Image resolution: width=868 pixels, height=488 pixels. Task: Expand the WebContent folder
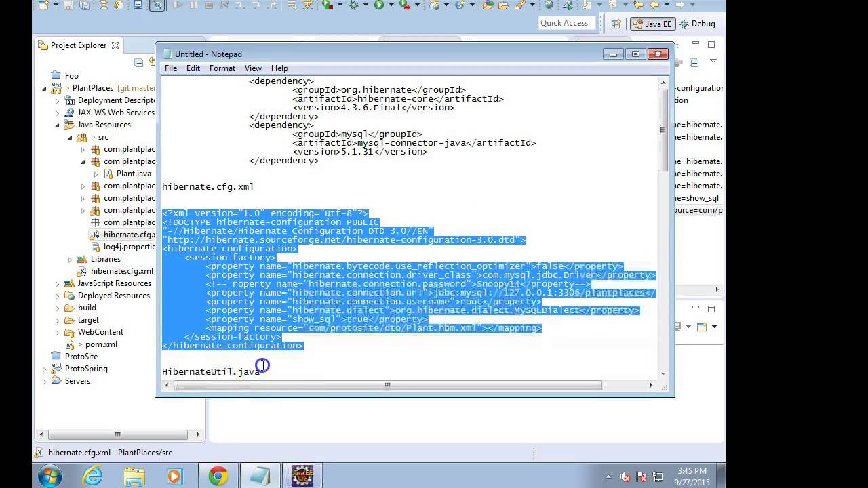[58, 332]
